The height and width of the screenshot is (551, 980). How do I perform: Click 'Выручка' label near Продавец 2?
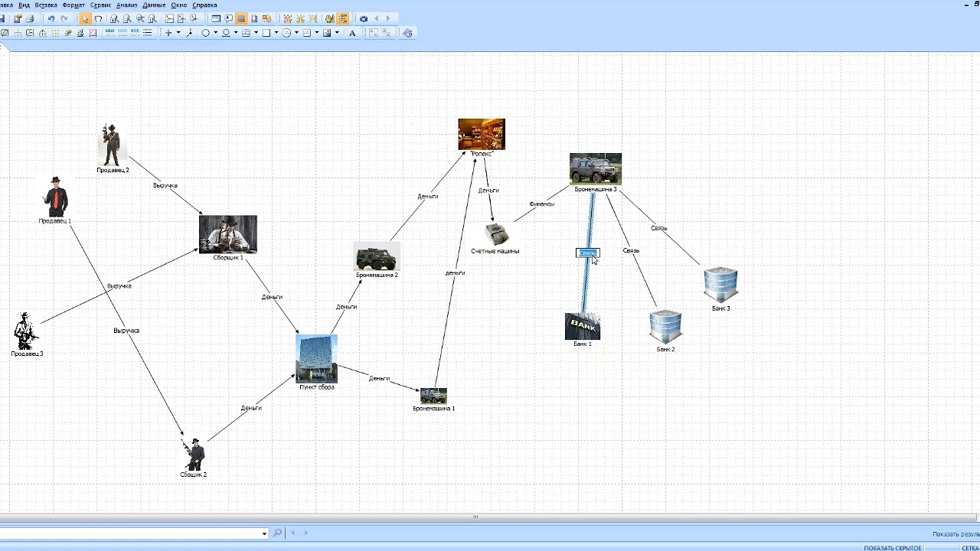pyautogui.click(x=165, y=185)
